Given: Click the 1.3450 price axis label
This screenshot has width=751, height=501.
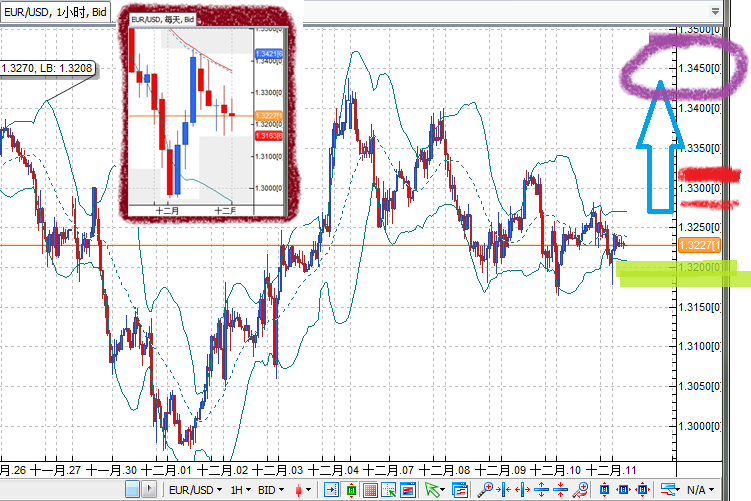Looking at the screenshot, I should click(x=700, y=68).
